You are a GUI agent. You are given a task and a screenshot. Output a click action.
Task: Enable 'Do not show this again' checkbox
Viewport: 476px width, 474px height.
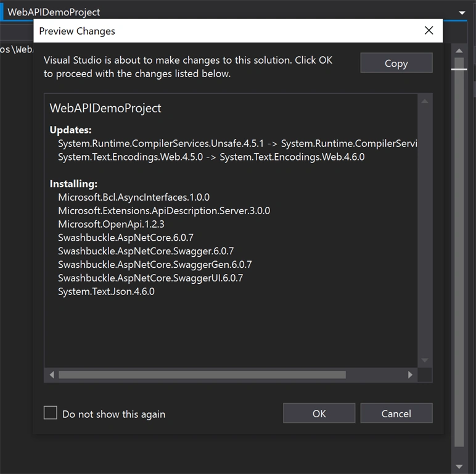click(51, 413)
